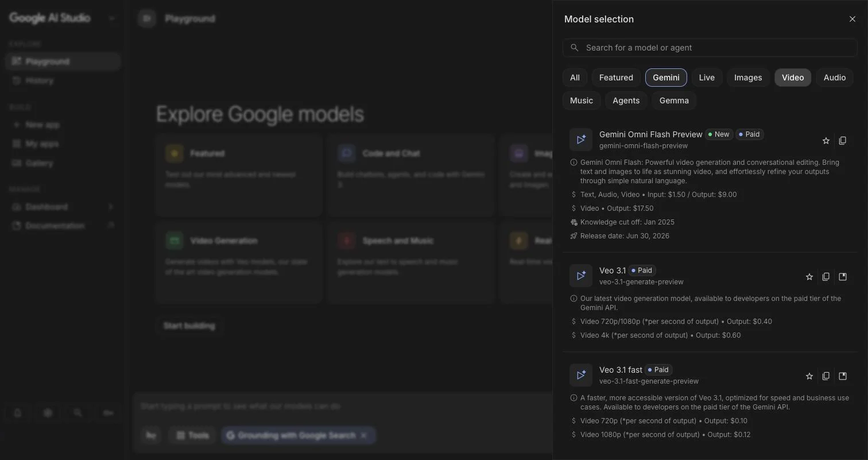
Task: Close the Model selection panel
Action: tap(852, 19)
